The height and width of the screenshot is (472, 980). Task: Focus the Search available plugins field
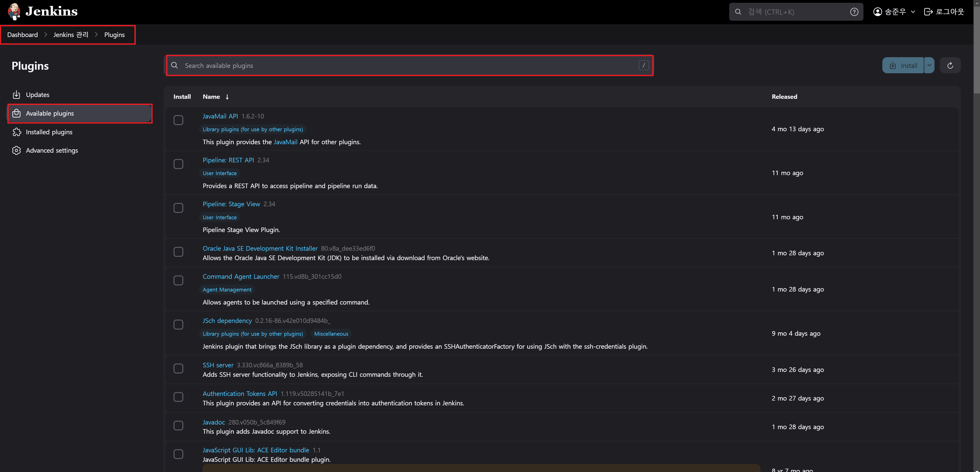409,65
